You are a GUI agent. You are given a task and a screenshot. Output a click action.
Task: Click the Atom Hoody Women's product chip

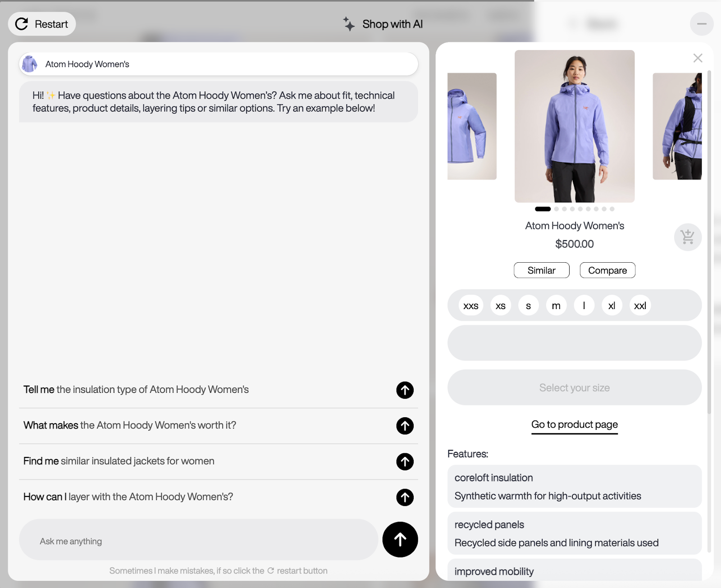click(219, 64)
